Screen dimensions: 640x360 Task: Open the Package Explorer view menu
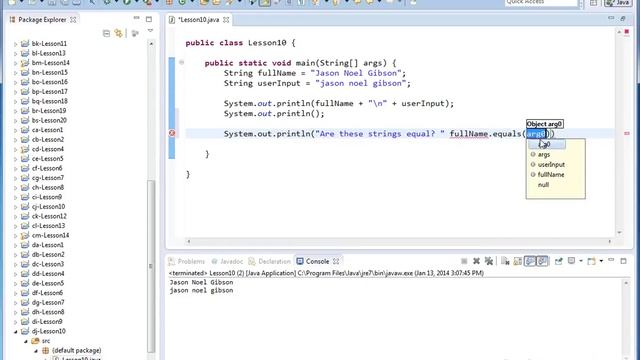pyautogui.click(x=150, y=31)
